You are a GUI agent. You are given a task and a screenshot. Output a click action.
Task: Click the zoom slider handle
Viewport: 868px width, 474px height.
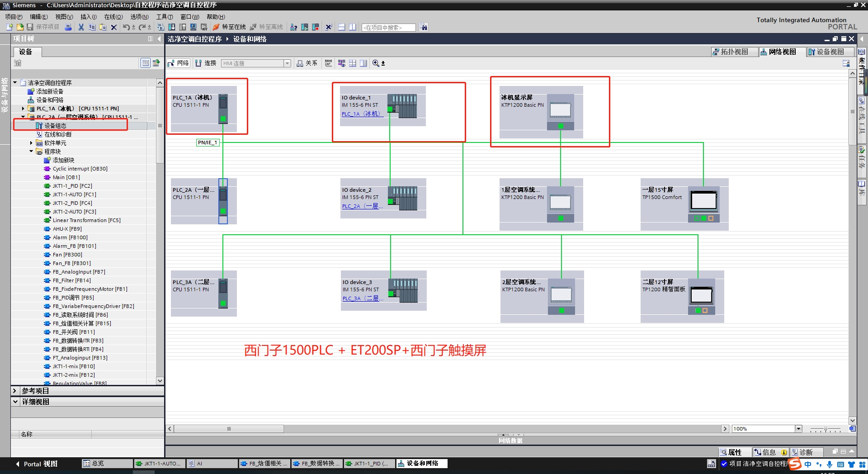(826, 429)
